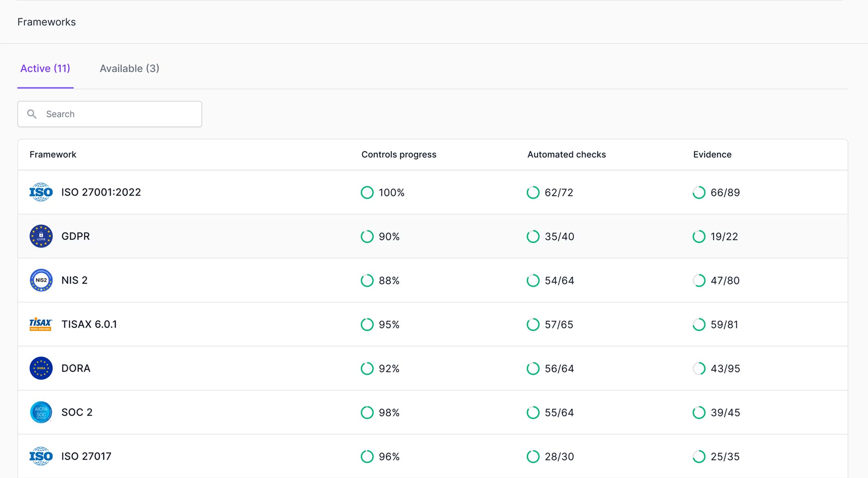Open the SOC 2 framework row

click(433, 412)
